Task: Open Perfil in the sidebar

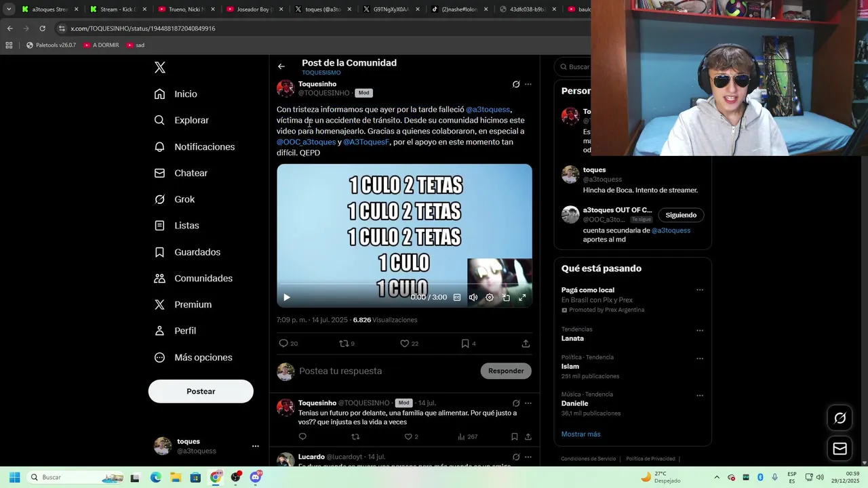Action: pos(175,331)
